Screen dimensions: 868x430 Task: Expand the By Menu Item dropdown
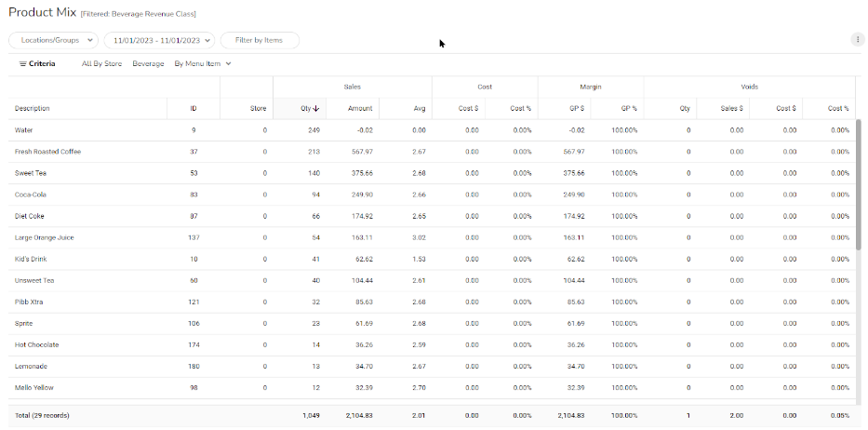click(202, 64)
